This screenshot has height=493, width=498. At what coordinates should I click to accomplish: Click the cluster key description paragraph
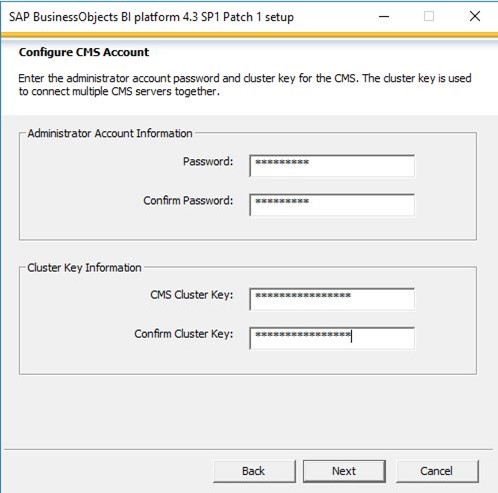(x=245, y=85)
